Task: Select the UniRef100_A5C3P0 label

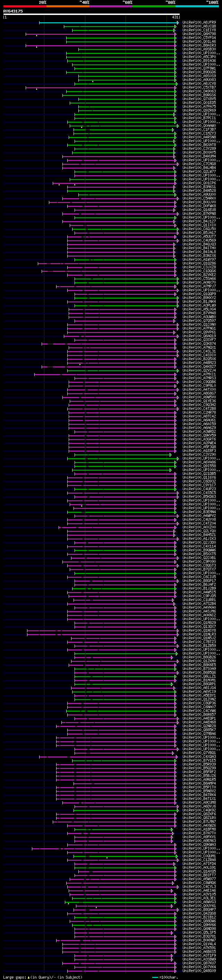Action: (x=199, y=57)
